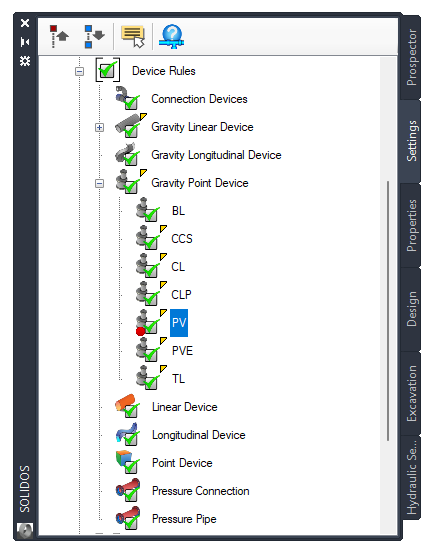Click the vertical scrollbar thumb
434x560 pixels.
point(388,311)
